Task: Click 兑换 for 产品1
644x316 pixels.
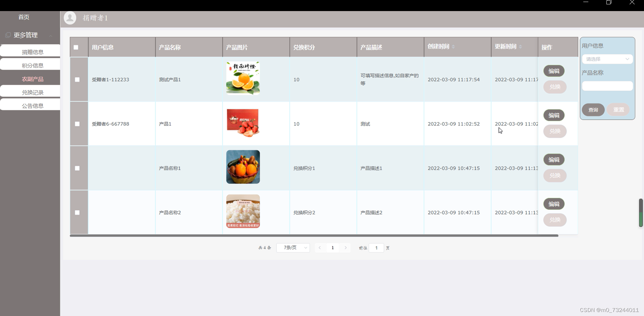Action: coord(555,131)
